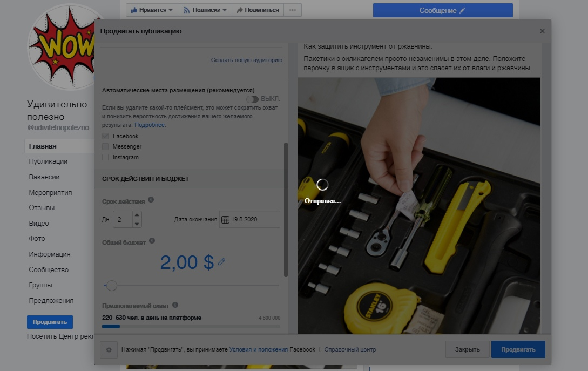
Task: Open Главная in the page sidebar
Action: click(59, 146)
